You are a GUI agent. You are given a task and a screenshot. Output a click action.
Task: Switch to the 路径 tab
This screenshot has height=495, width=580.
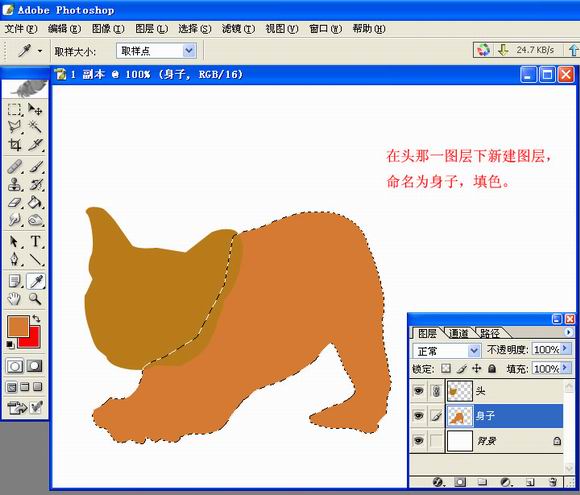click(490, 334)
